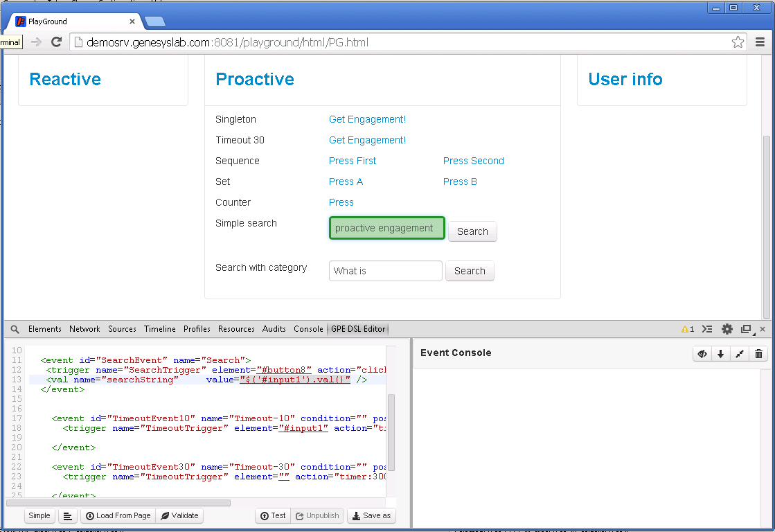Click Timeout 30 Get Engagement! link
The image size is (775, 532).
[367, 140]
